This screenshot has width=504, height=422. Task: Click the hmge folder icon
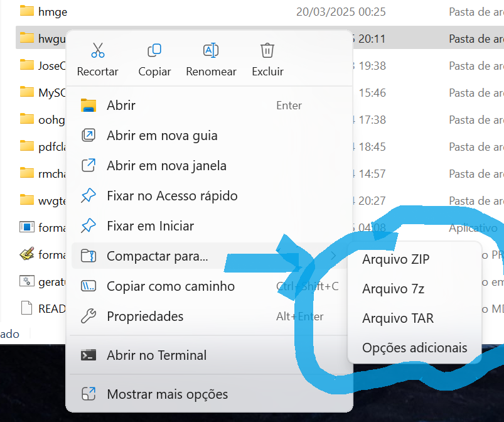27,11
